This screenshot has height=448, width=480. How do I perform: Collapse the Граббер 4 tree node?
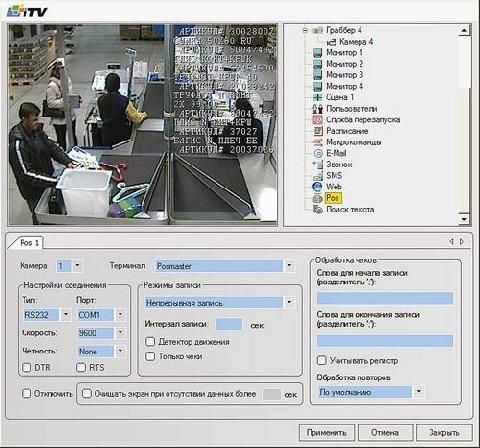pos(305,30)
